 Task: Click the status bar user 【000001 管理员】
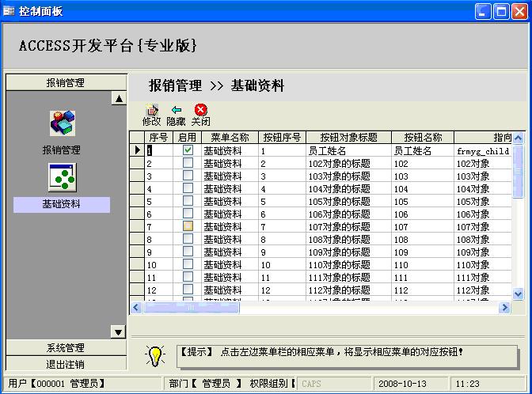click(x=82, y=384)
